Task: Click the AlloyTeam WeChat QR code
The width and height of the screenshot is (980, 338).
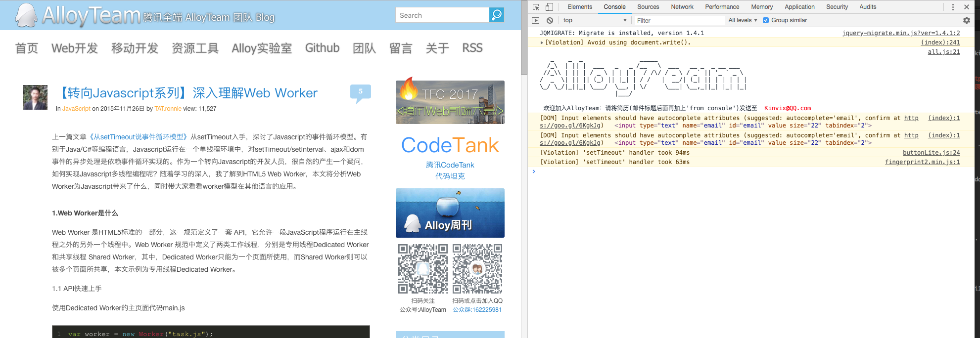Action: pyautogui.click(x=423, y=269)
